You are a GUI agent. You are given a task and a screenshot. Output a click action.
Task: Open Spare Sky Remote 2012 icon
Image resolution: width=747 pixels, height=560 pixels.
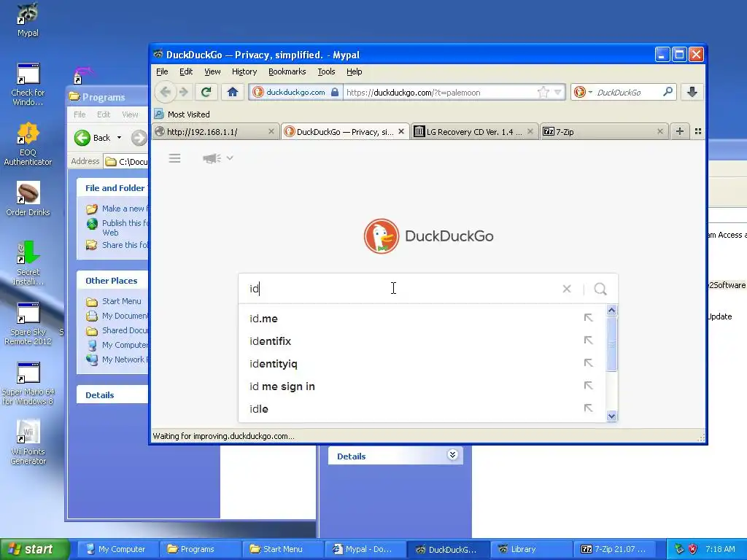[28, 324]
